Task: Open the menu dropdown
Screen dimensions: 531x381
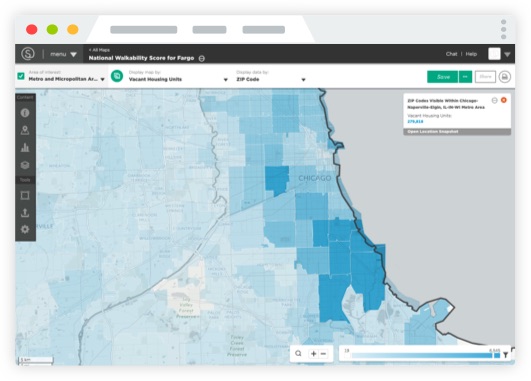Action: coord(63,54)
